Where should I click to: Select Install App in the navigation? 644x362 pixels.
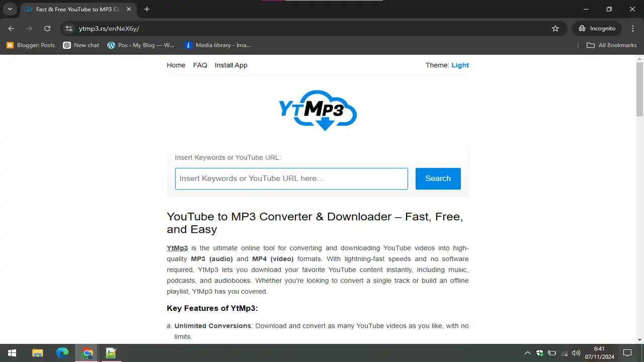(x=231, y=65)
